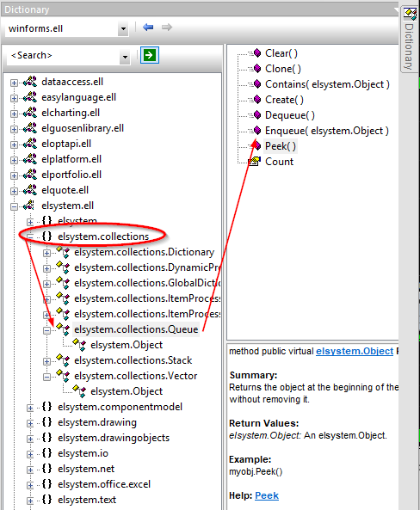Select the Dequeue() method entry
The width and height of the screenshot is (420, 510).
pyautogui.click(x=290, y=115)
